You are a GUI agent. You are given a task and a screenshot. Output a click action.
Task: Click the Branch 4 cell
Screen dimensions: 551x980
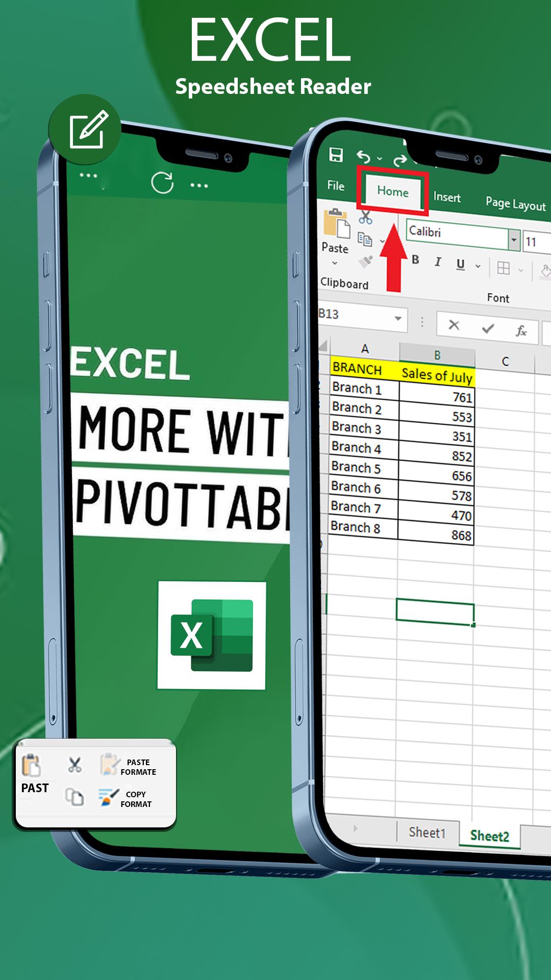363,448
